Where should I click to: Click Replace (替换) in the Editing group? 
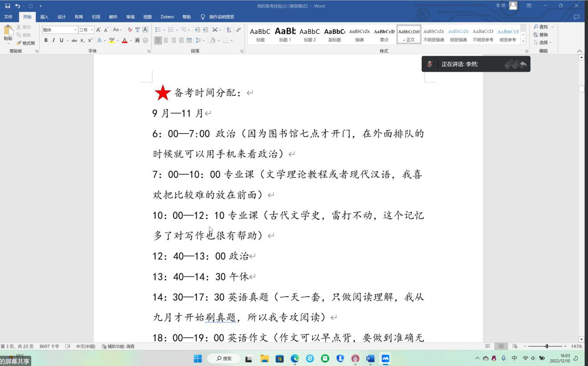click(x=543, y=34)
